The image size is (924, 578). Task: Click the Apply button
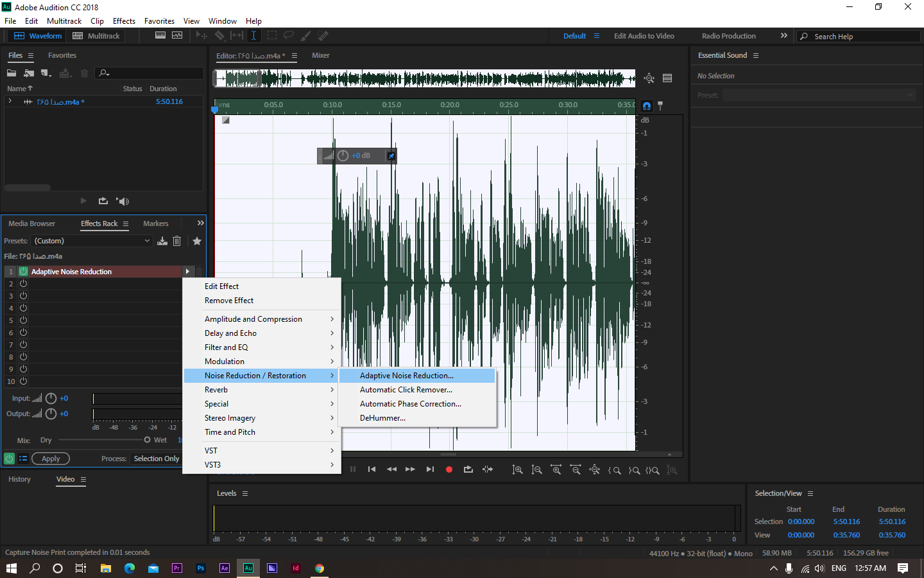pyautogui.click(x=51, y=459)
